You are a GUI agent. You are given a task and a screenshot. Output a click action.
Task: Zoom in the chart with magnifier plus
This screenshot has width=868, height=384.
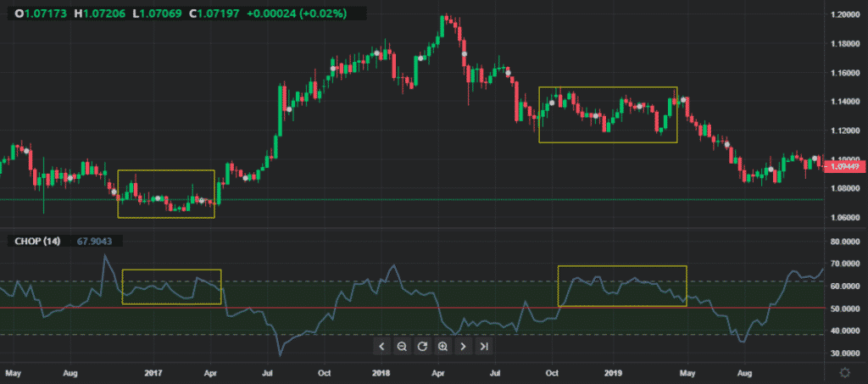(442, 347)
